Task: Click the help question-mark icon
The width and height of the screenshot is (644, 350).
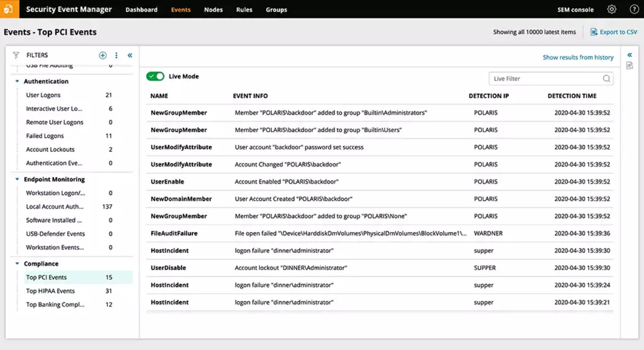Action: (634, 9)
